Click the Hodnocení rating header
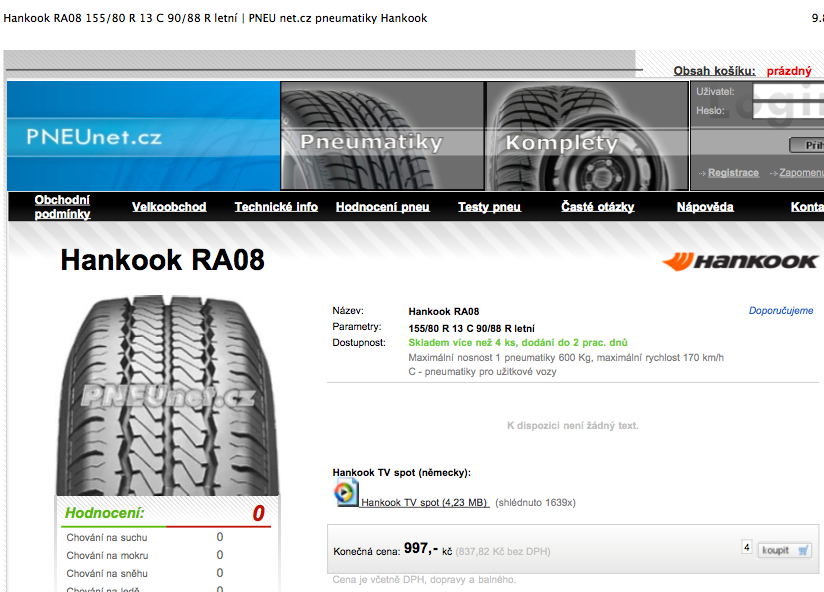 (x=104, y=513)
